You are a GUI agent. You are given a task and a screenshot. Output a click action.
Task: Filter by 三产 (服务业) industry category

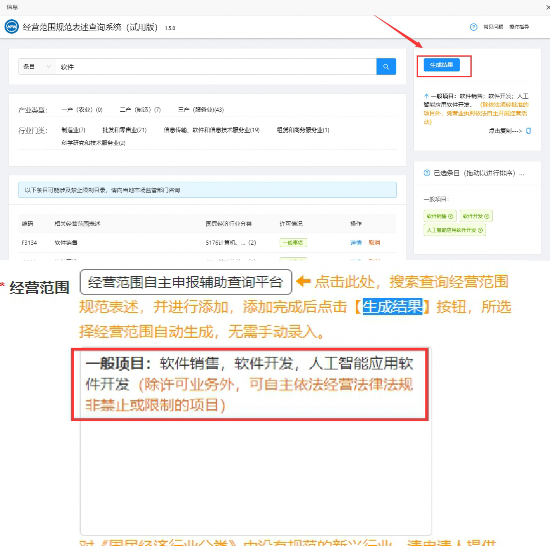pos(201,110)
